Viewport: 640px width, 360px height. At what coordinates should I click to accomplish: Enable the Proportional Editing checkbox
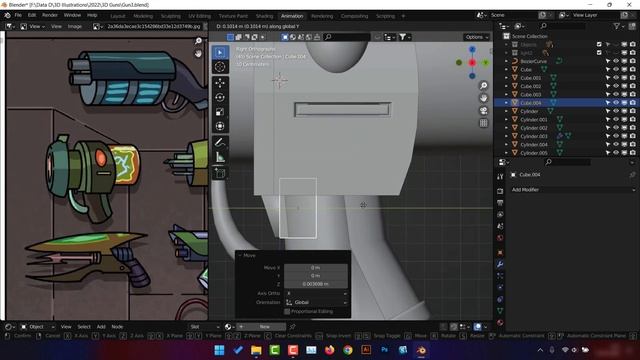pos(287,311)
